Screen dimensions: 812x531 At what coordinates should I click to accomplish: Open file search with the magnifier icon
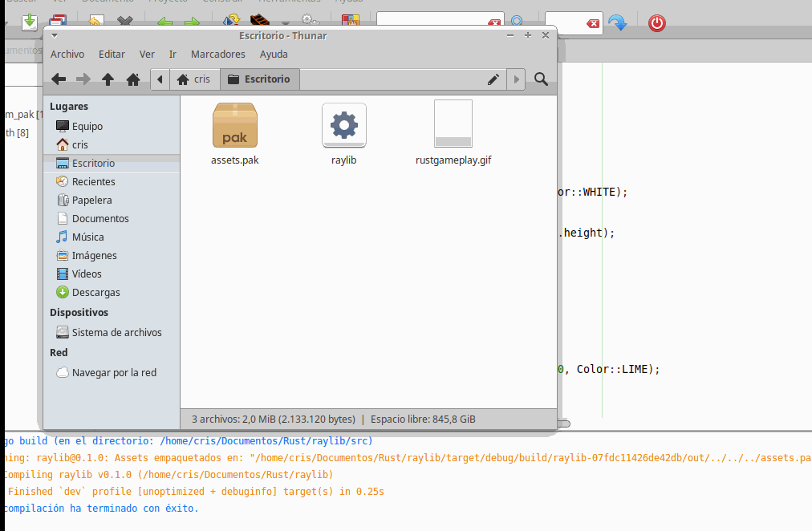(x=541, y=79)
